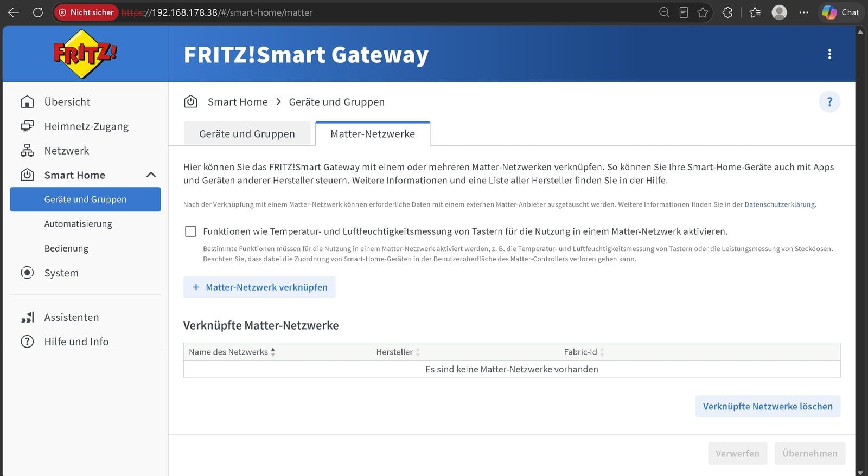
Task: Open the favorites list icon
Action: pos(755,12)
